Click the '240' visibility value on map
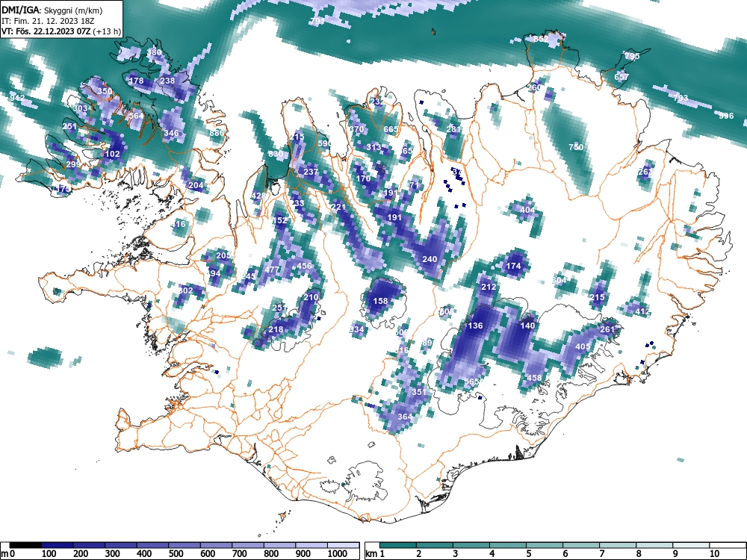747x560 pixels. point(430,259)
